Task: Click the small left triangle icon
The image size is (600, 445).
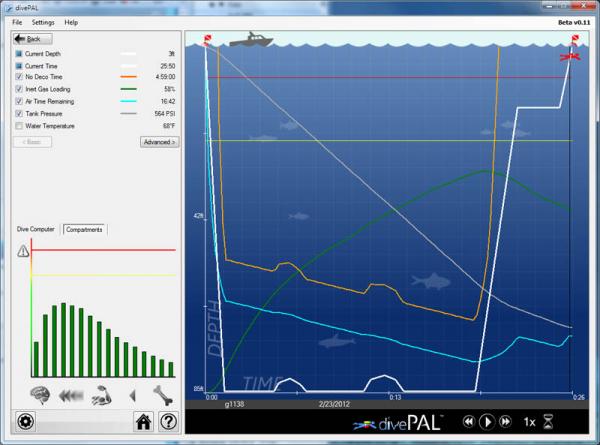Action: coord(132,396)
